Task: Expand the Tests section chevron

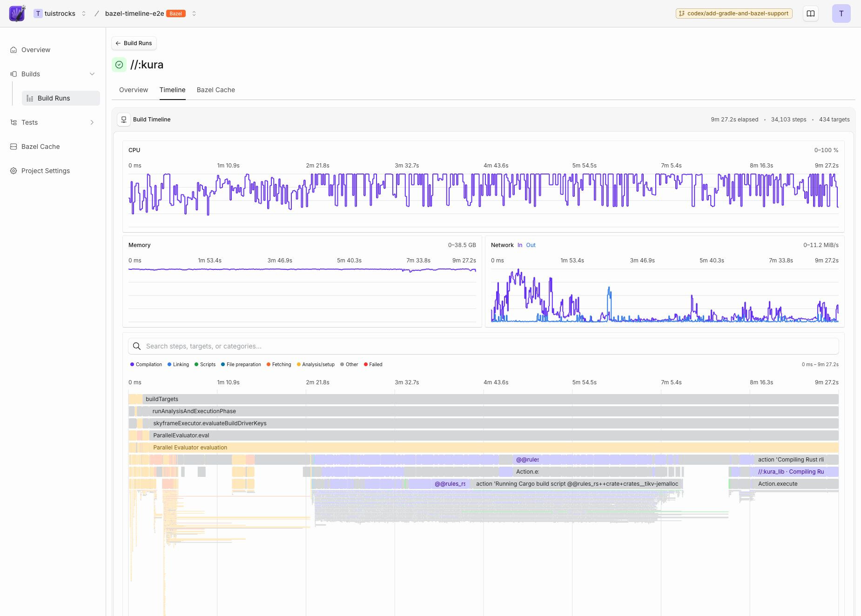Action: click(92, 122)
